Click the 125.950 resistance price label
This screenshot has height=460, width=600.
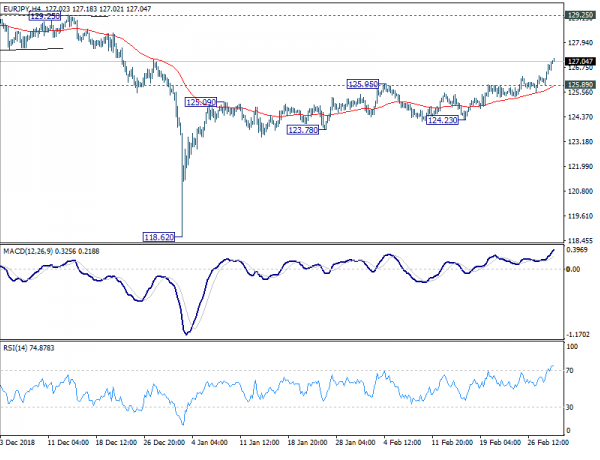click(362, 85)
